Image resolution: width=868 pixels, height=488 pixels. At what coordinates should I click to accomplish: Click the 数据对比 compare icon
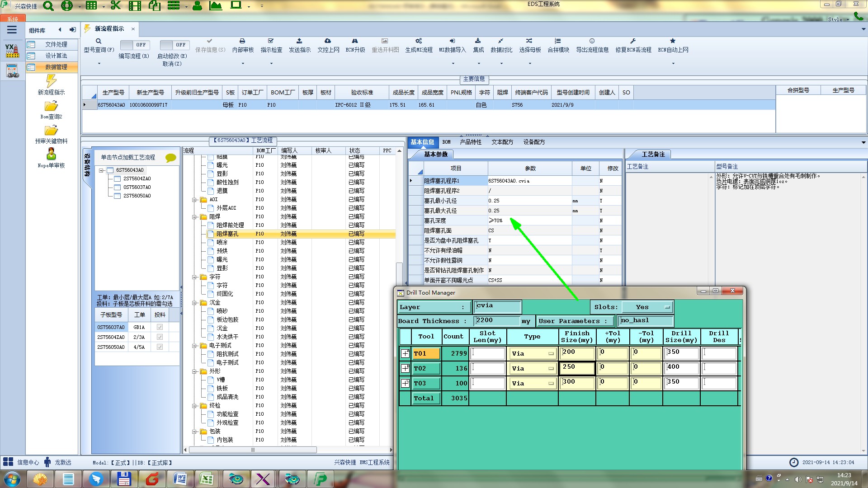point(501,41)
